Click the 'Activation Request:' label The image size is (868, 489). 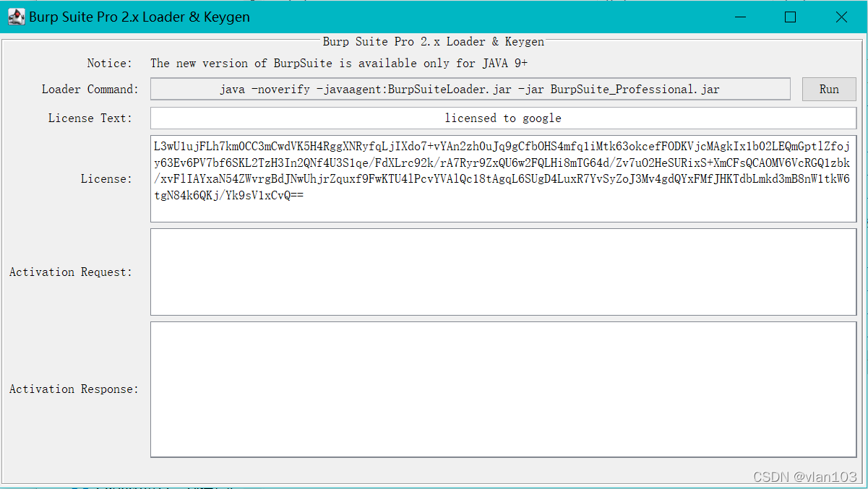pos(72,272)
